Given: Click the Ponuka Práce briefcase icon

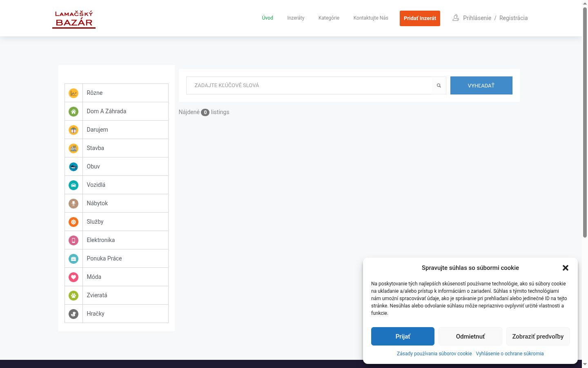Looking at the screenshot, I should point(73,259).
